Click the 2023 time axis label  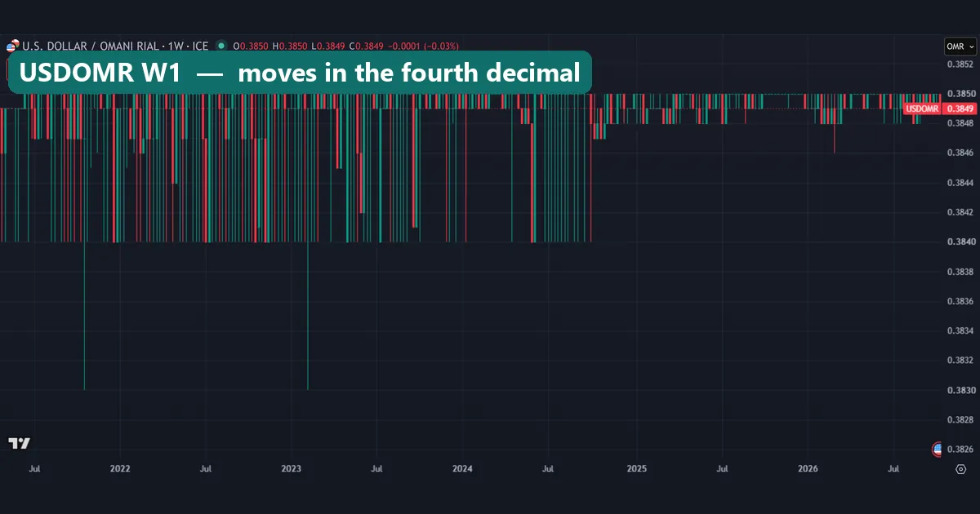point(291,469)
